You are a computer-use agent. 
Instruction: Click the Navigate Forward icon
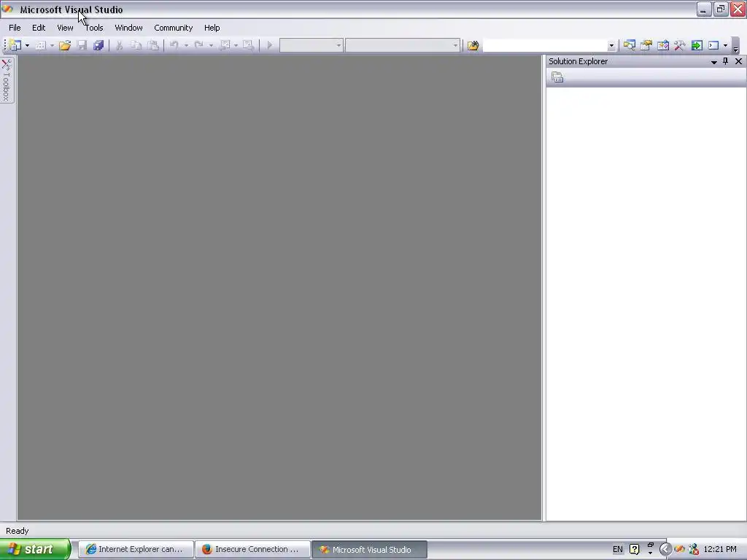(248, 45)
